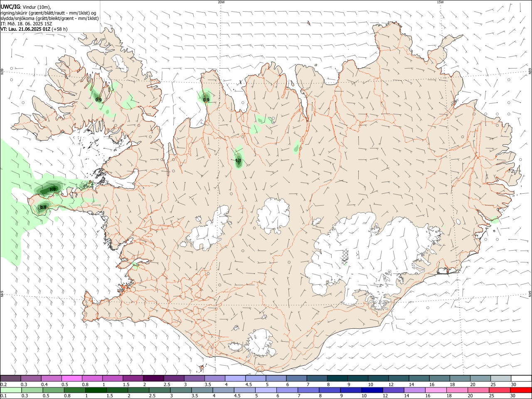Image resolution: width=532 pixels, height=399 pixels.
Task: Pick the crimson 25 swatch in lower legend row
Action: 499,390
